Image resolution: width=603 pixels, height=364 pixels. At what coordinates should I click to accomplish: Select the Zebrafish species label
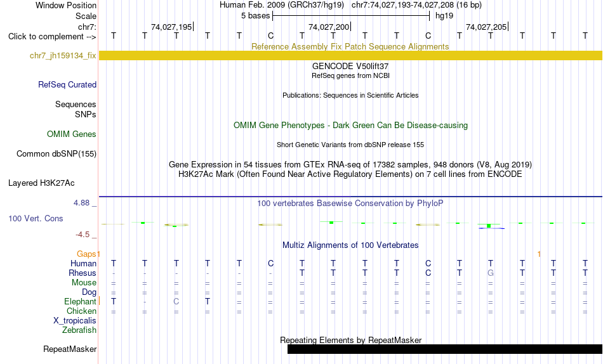click(x=79, y=330)
